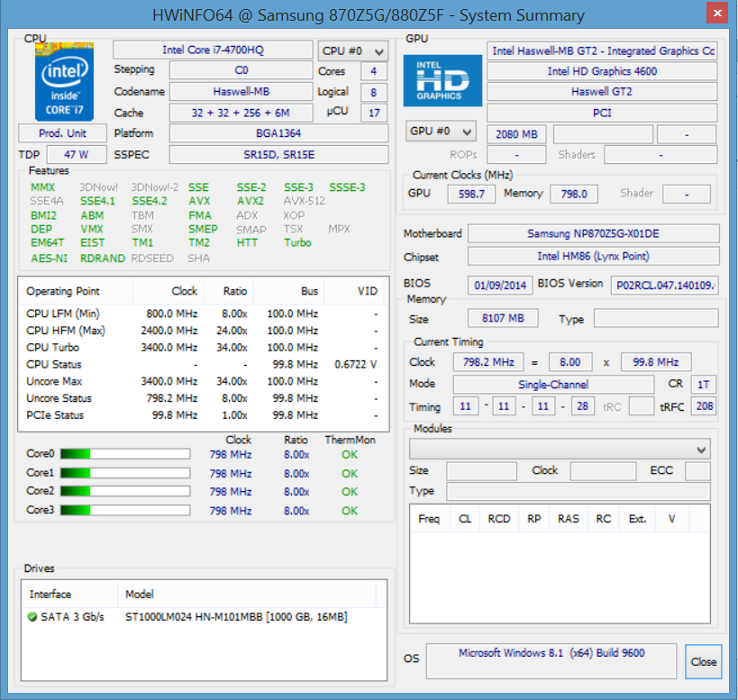Click the Platform field BGA1364
Viewport: 738px width, 700px height.
[x=278, y=133]
